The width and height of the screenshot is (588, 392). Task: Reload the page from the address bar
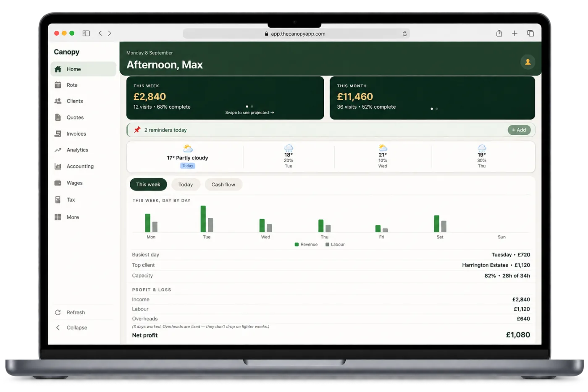pos(405,34)
